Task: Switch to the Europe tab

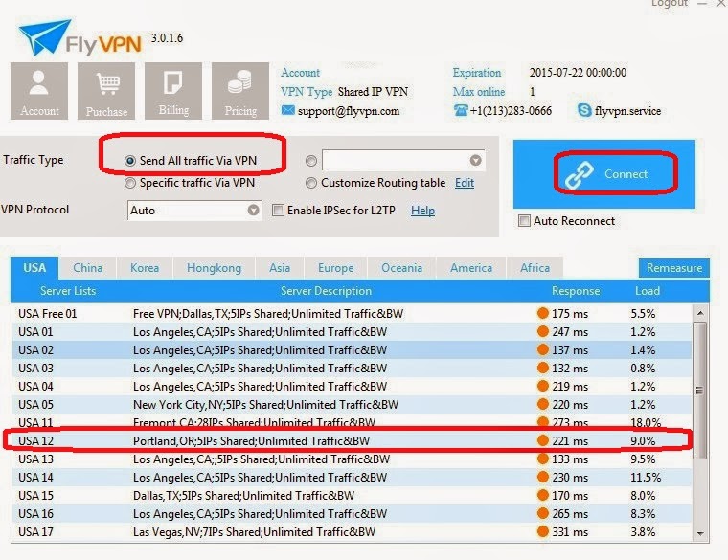Action: point(335,268)
